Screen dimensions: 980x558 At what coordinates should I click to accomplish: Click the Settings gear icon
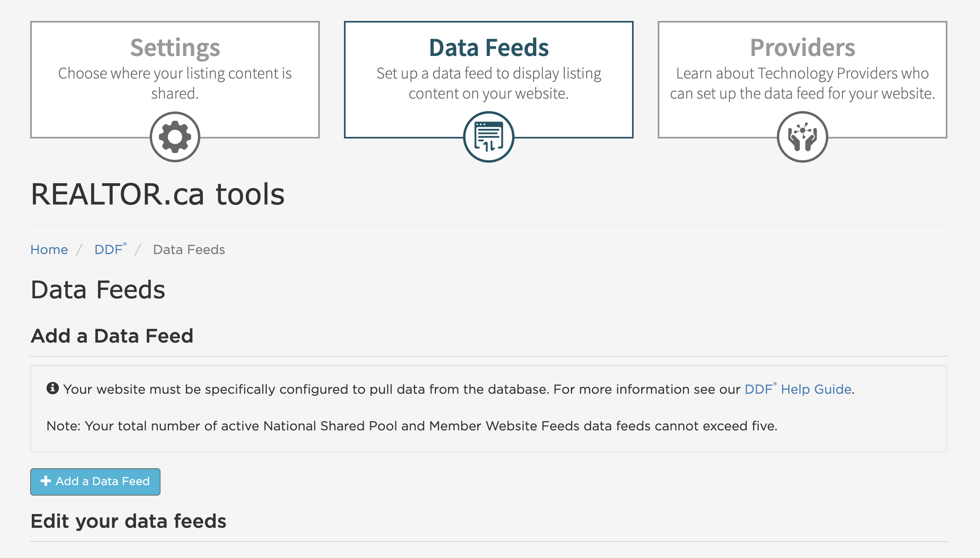[175, 136]
